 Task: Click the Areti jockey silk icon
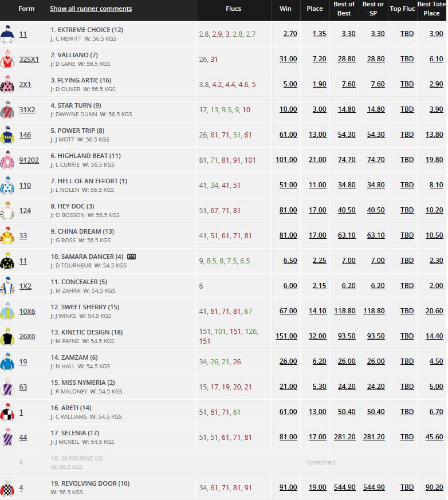coord(7,412)
